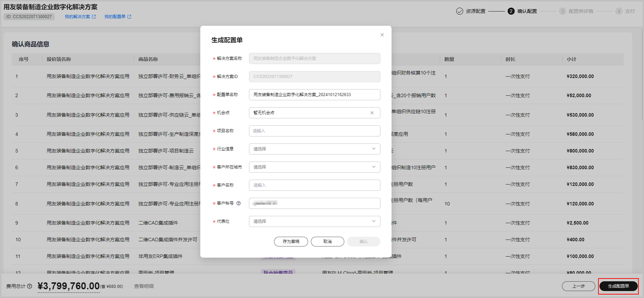Click the 独立部署许可-项目制造云 product name
The height and width of the screenshot is (298, 644).
click(x=166, y=151)
